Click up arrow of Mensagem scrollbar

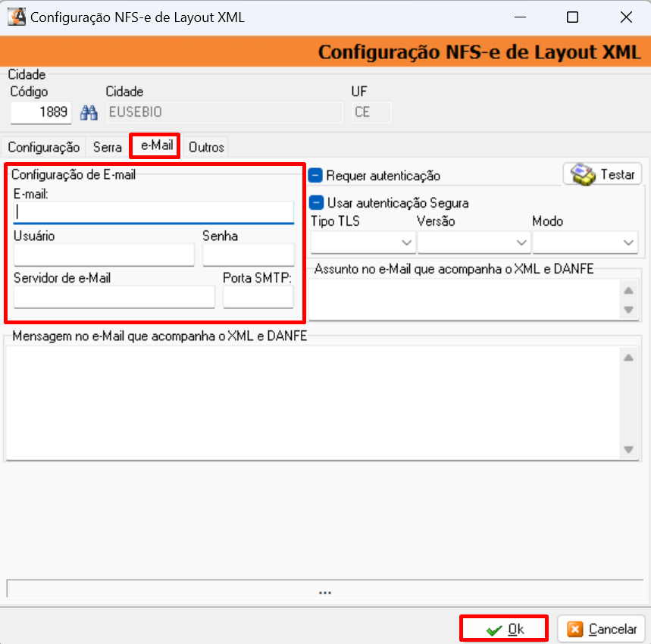tap(628, 358)
